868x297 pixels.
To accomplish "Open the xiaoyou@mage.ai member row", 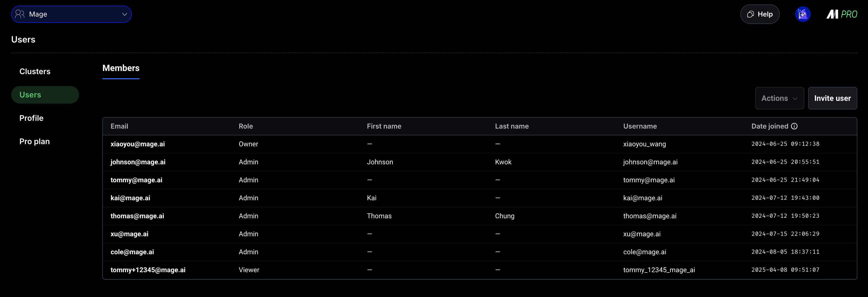I will pyautogui.click(x=138, y=144).
